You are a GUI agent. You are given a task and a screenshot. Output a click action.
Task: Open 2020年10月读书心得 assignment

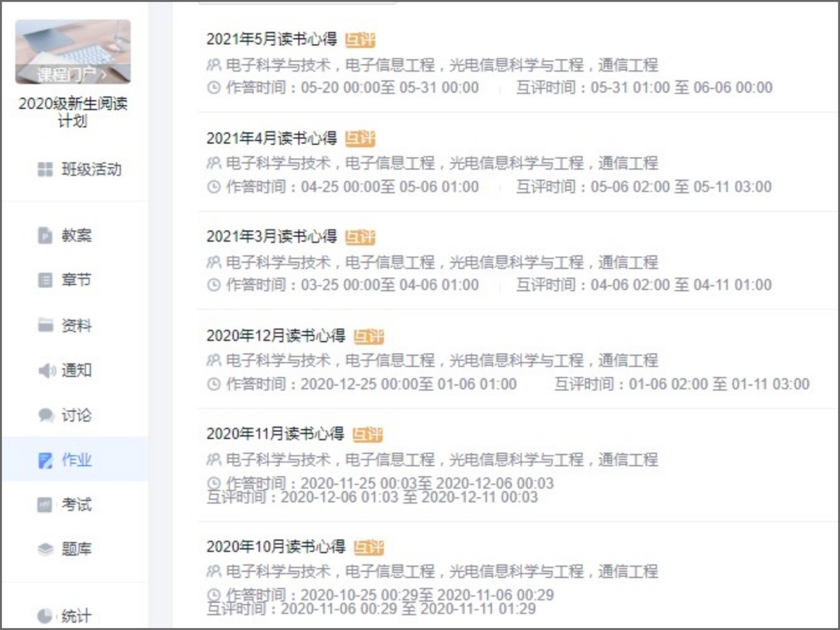point(276,547)
